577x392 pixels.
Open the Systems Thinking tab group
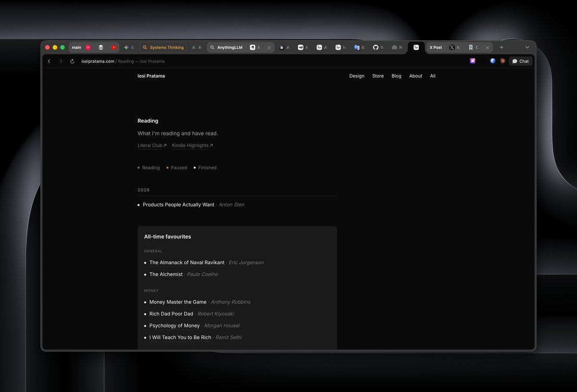pyautogui.click(x=163, y=48)
